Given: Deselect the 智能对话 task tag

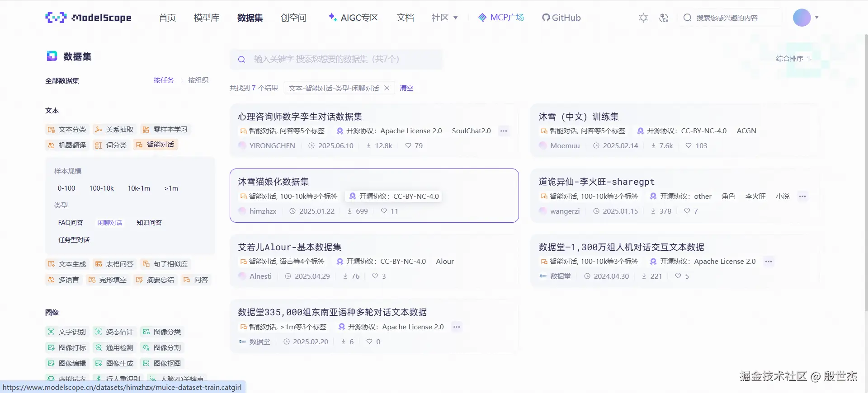Looking at the screenshot, I should click(x=155, y=145).
